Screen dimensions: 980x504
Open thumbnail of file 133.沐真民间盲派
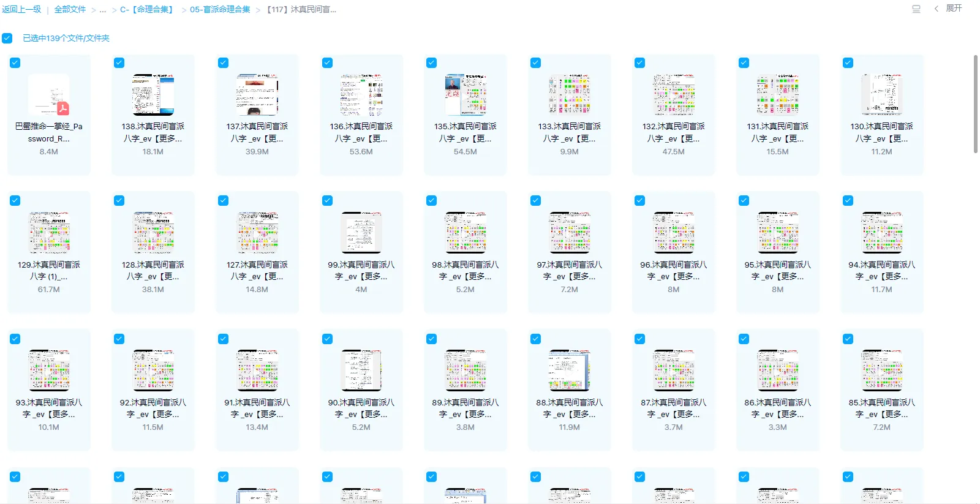570,95
